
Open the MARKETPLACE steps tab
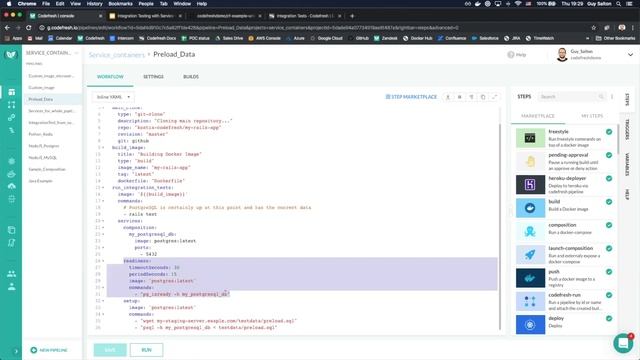[x=538, y=116]
